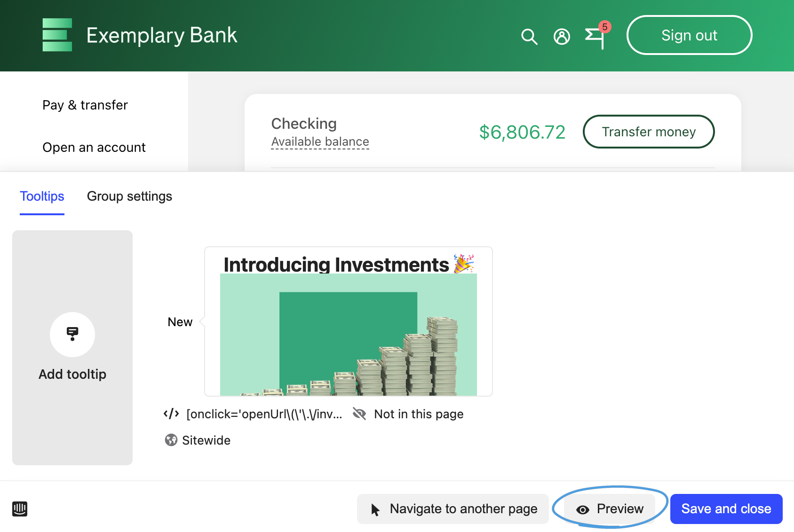Click the code selector brackets icon
Screen dimensions: 794x532
[171, 414]
